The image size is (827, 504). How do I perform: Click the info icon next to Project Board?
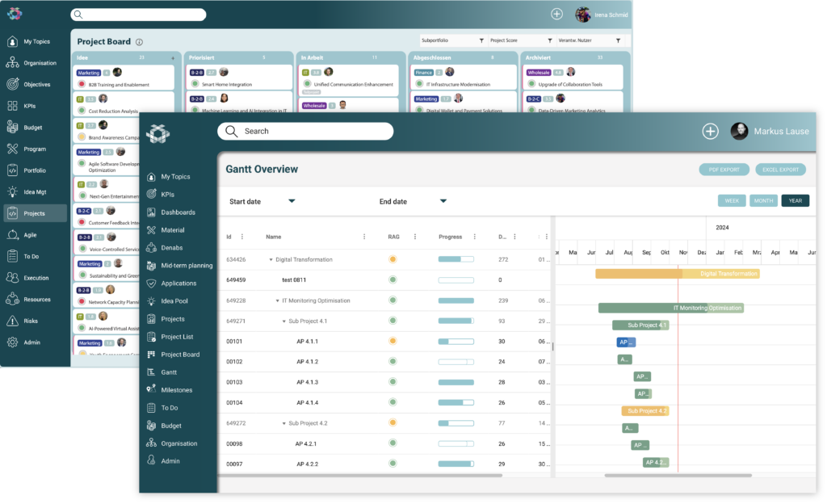coord(139,42)
